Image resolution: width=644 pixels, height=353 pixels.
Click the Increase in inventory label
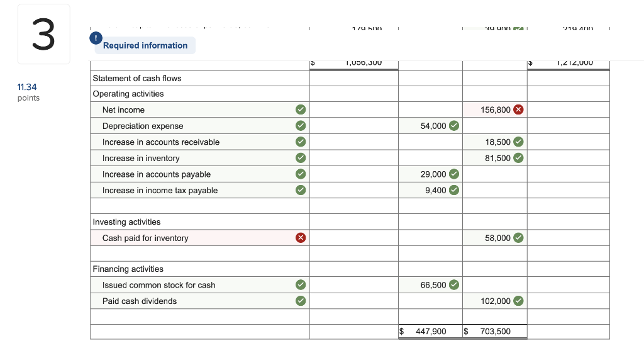(141, 158)
